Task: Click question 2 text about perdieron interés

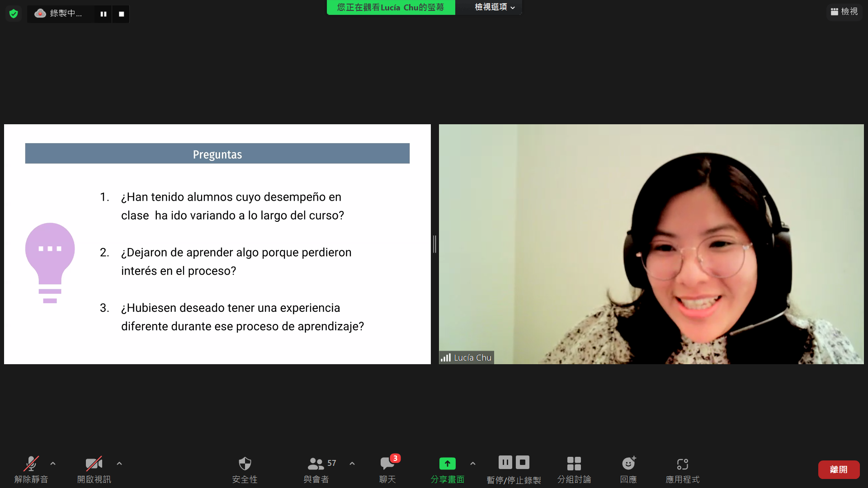Action: 236,262
